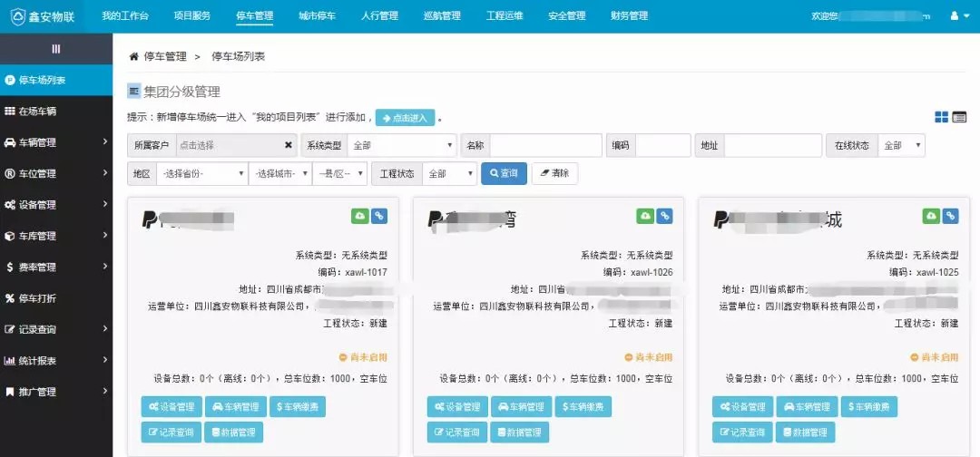
Task: Open the 在线状态 dropdown
Action: point(901,145)
